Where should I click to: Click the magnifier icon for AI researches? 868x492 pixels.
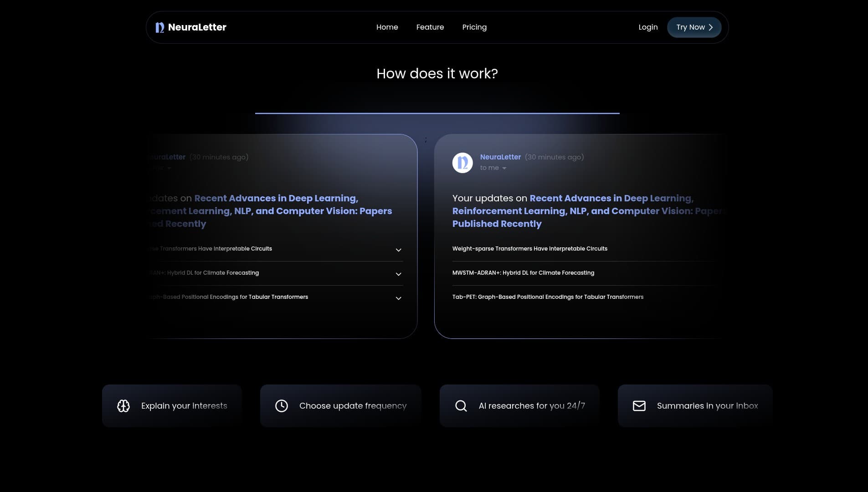(x=461, y=406)
